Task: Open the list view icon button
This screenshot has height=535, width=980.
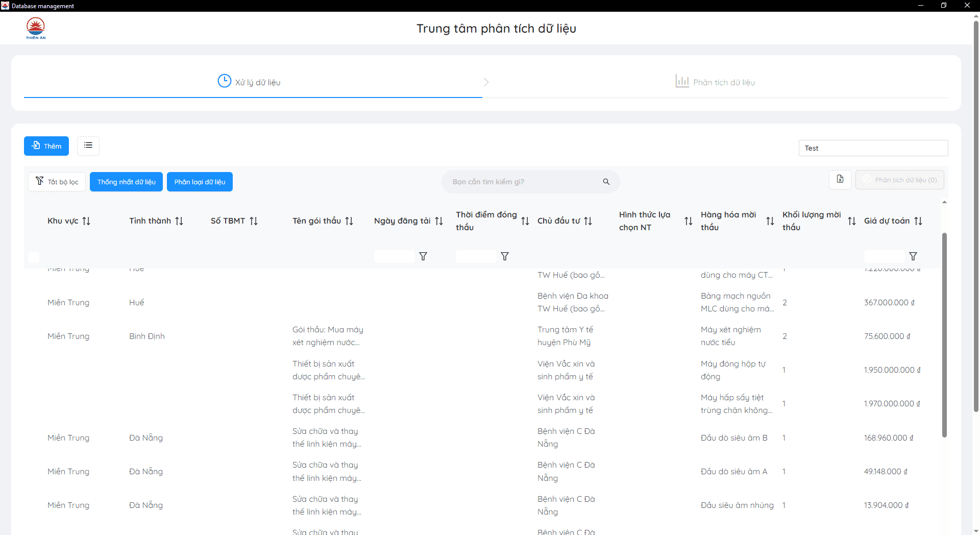Action: (x=88, y=145)
